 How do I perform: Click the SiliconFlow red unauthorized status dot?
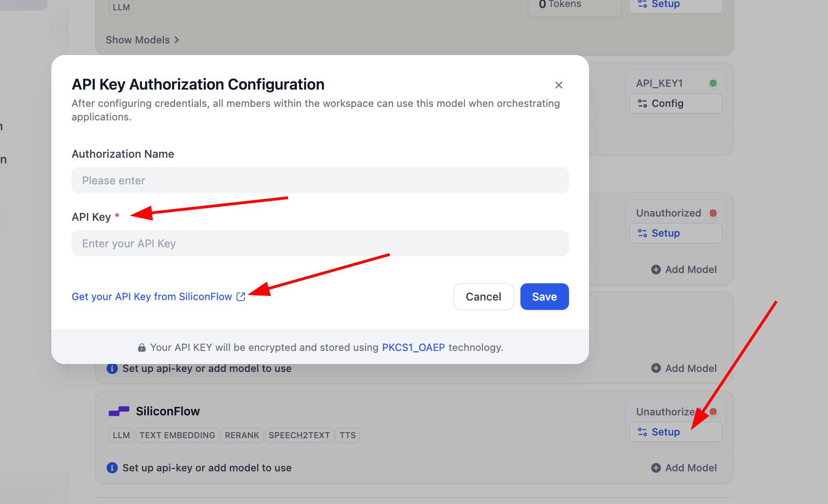(713, 412)
